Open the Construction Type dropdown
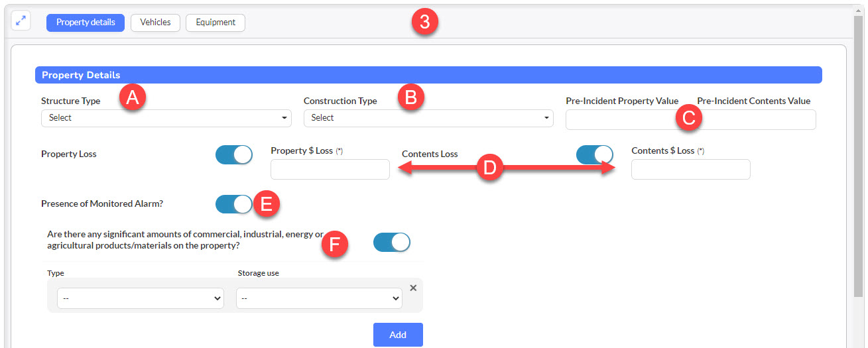 (x=428, y=118)
